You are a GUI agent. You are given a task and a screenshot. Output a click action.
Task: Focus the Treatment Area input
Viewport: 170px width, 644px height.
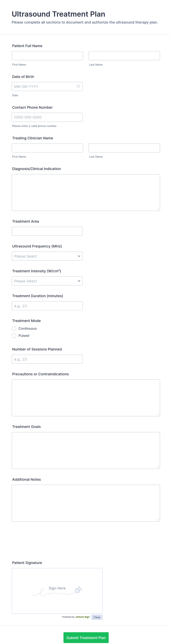[47, 231]
